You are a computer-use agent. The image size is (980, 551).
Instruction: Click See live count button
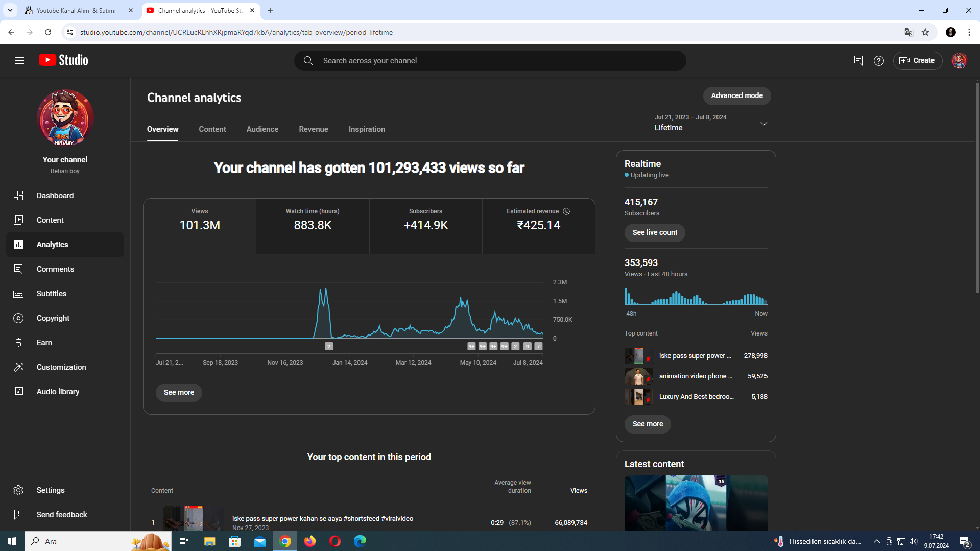[x=655, y=233]
